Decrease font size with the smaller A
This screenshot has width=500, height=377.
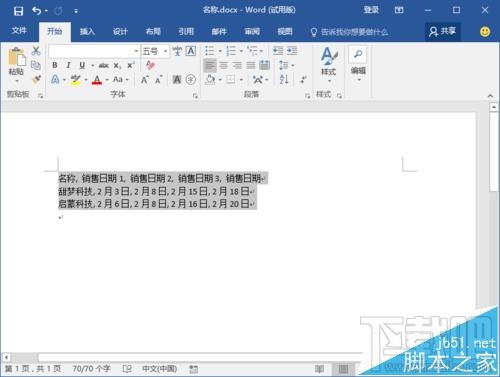(159, 80)
